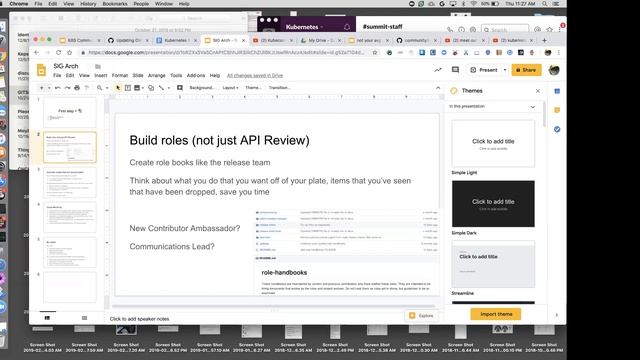Open Present options dropdown arrow
The height and width of the screenshot is (360, 640).
[x=505, y=70]
